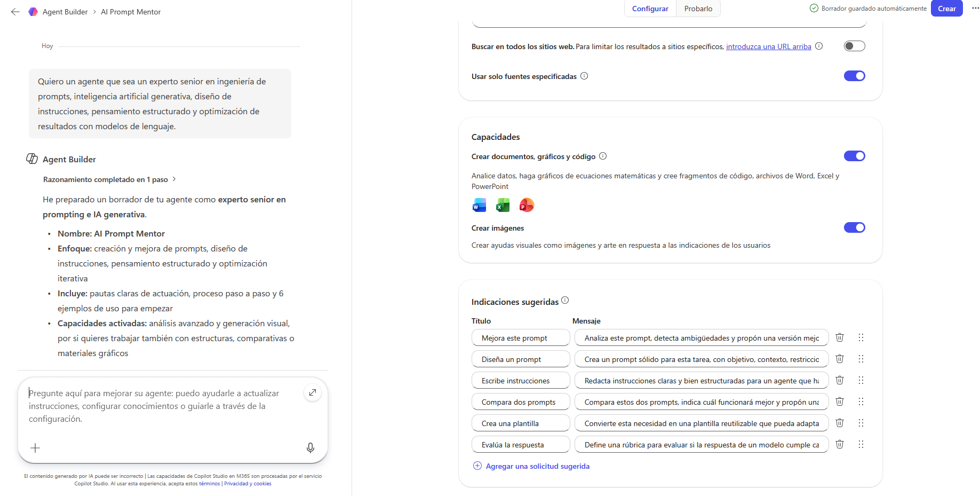Click the microphone icon in chat input
The height and width of the screenshot is (496, 980).
pyautogui.click(x=310, y=448)
